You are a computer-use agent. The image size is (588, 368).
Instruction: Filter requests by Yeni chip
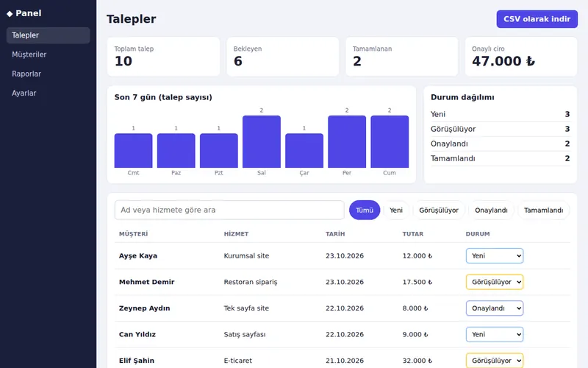(396, 210)
